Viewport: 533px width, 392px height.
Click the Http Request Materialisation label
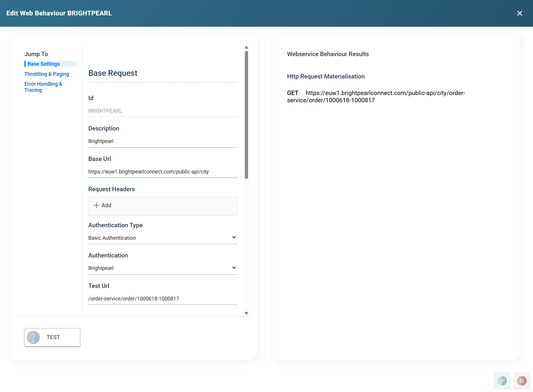click(x=326, y=76)
